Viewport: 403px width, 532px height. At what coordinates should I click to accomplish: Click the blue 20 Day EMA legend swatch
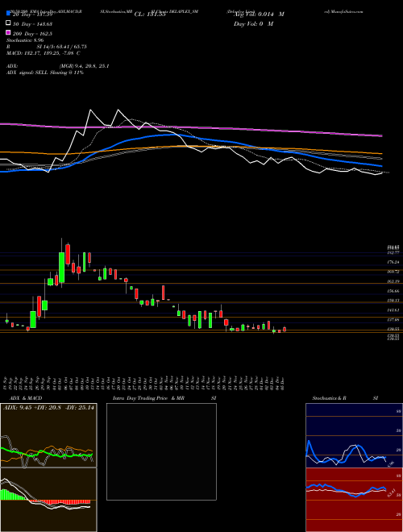pos(8,14)
